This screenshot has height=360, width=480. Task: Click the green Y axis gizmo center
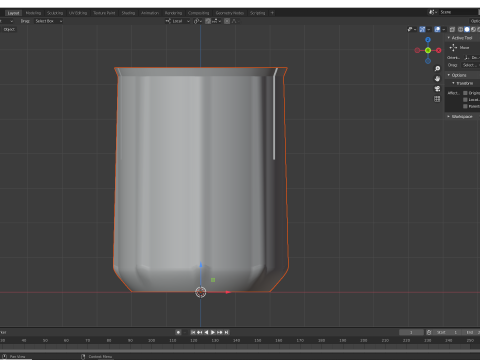pos(428,50)
